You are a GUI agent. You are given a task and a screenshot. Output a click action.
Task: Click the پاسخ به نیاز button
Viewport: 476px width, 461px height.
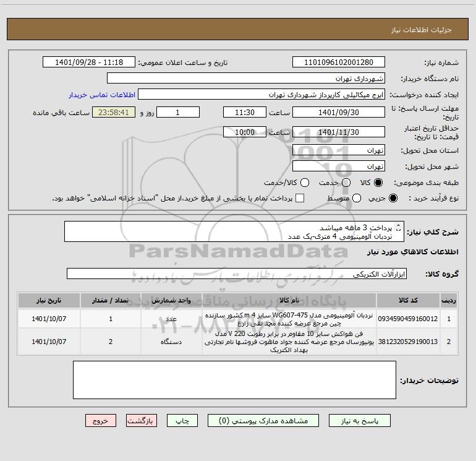pos(359,421)
